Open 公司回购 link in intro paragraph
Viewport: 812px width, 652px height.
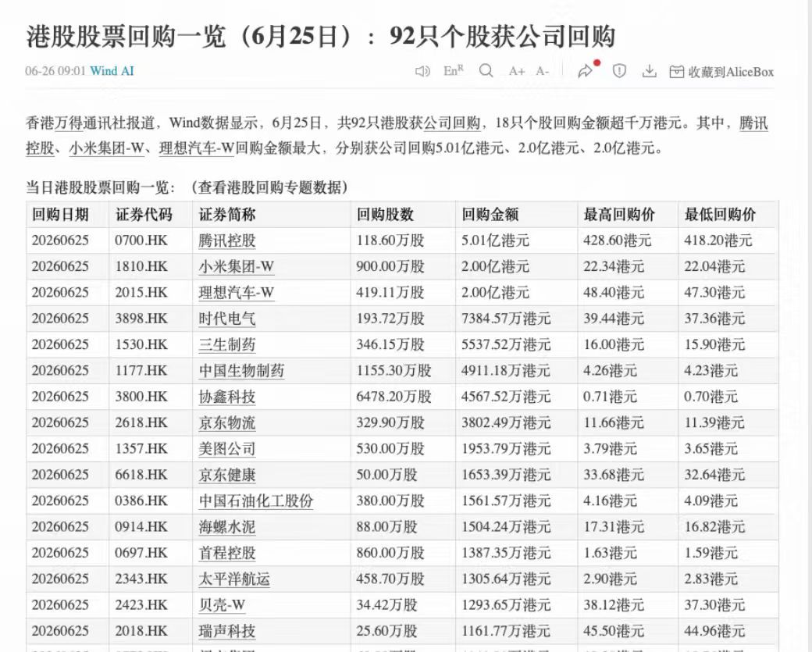point(452,123)
